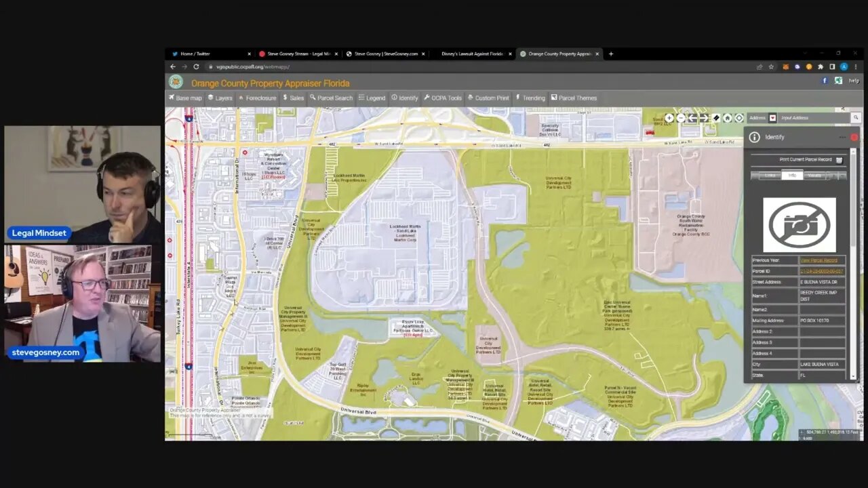Switch to Disney's Lawsuit Against Florida tab
Image resolution: width=868 pixels, height=488 pixels.
pyautogui.click(x=472, y=54)
